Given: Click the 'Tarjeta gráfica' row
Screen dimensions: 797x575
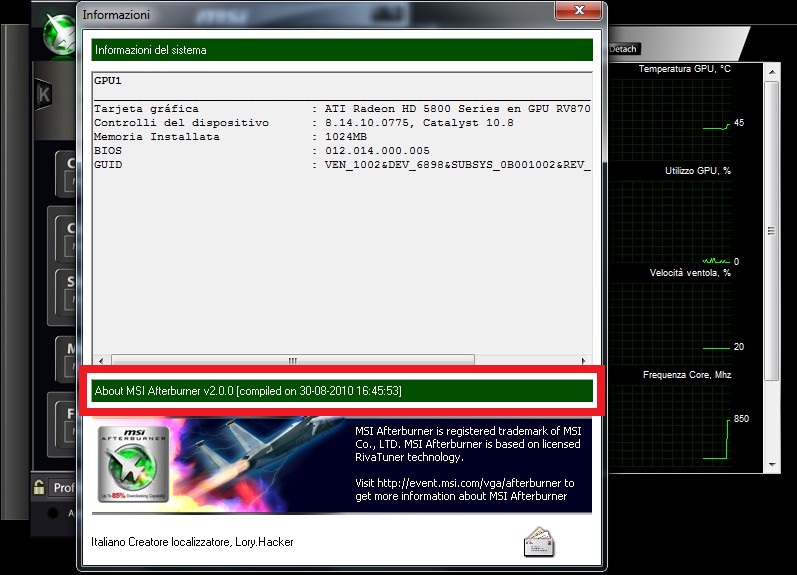Looking at the screenshot, I should (342, 109).
